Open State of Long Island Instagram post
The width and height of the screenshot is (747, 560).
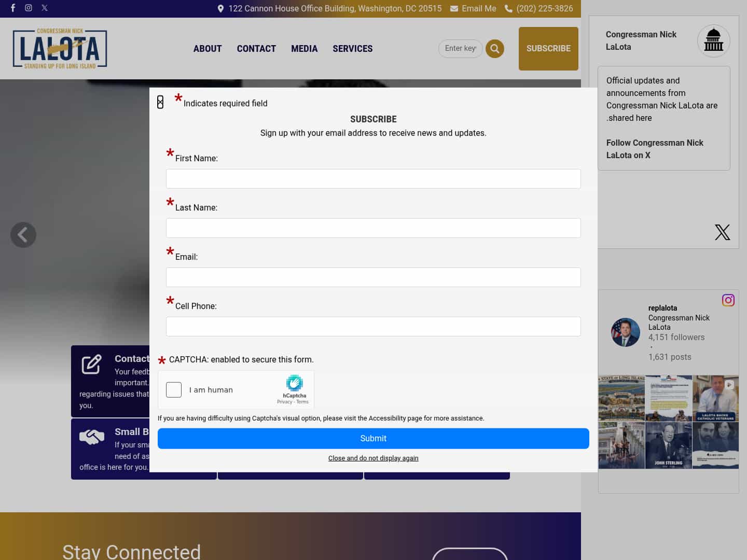(621, 398)
